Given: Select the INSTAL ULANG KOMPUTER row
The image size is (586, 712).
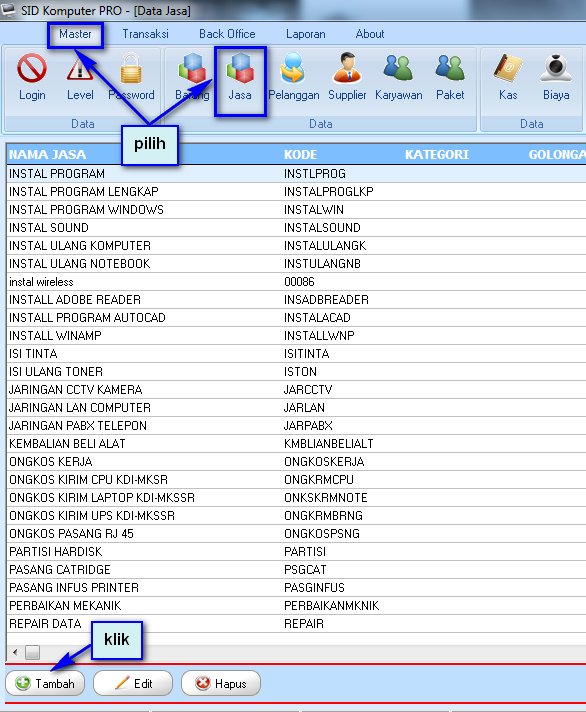Looking at the screenshot, I should (296, 246).
